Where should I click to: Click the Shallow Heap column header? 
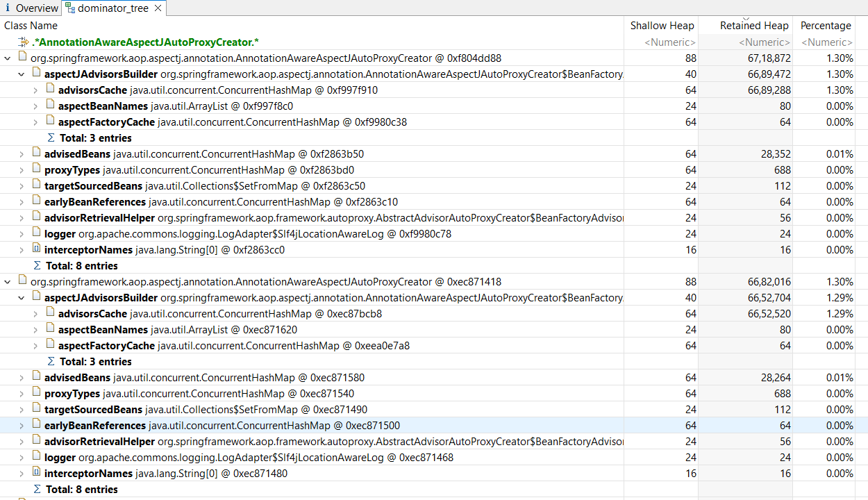click(x=662, y=25)
